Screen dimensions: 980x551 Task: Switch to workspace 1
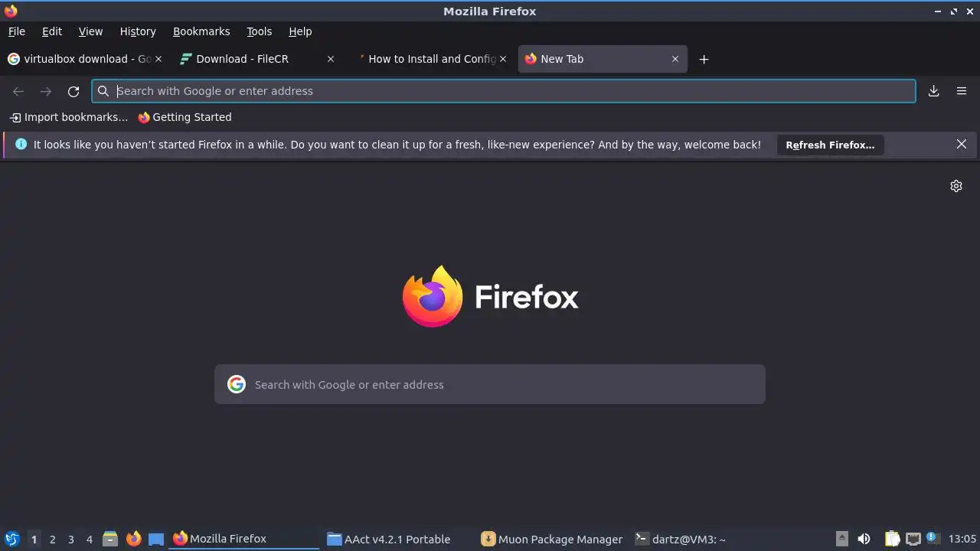[34, 540]
